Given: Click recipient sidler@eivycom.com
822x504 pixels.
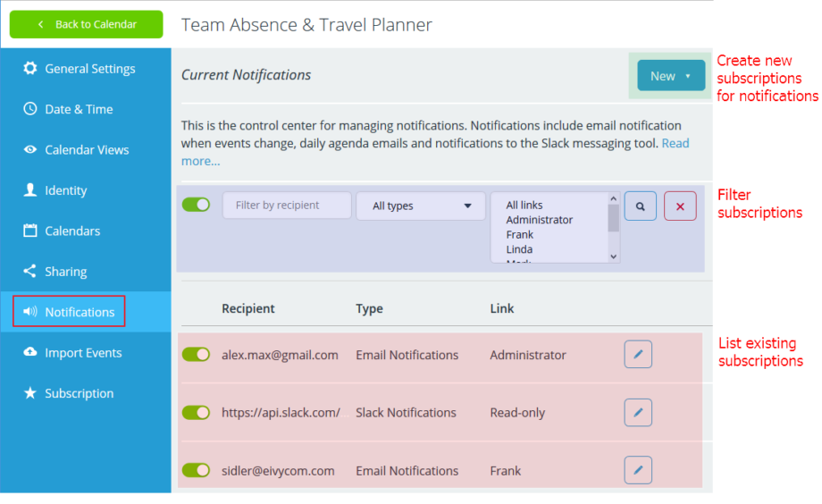Looking at the screenshot, I should (278, 471).
